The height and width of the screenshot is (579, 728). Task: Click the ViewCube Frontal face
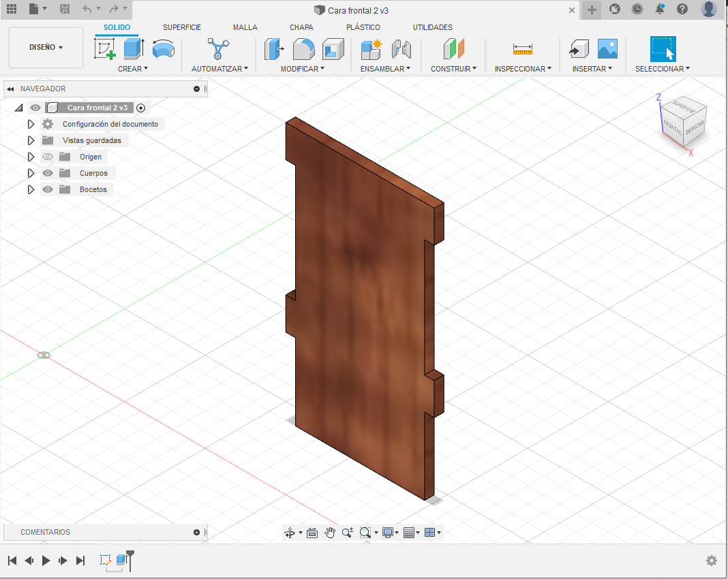pos(672,127)
